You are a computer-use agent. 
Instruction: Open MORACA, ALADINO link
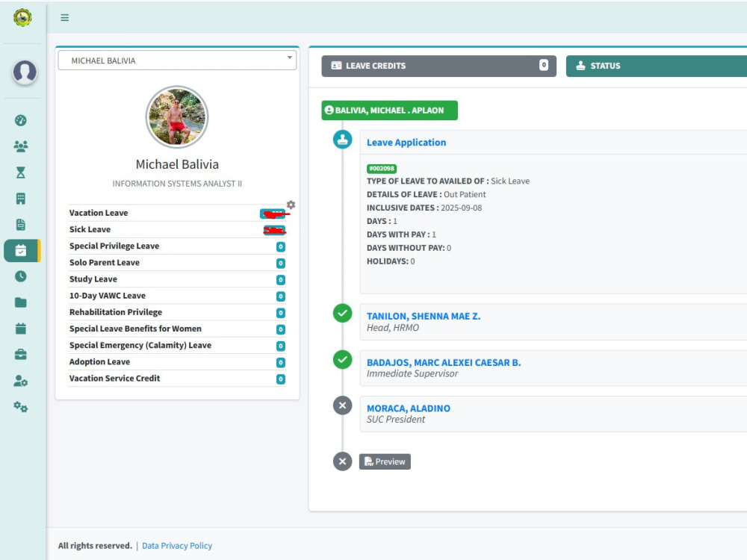409,408
